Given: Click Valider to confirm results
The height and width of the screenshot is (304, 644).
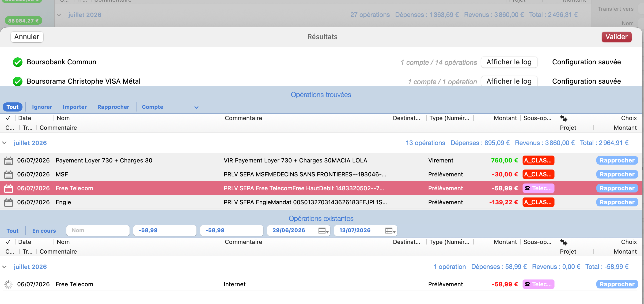Looking at the screenshot, I should point(616,37).
